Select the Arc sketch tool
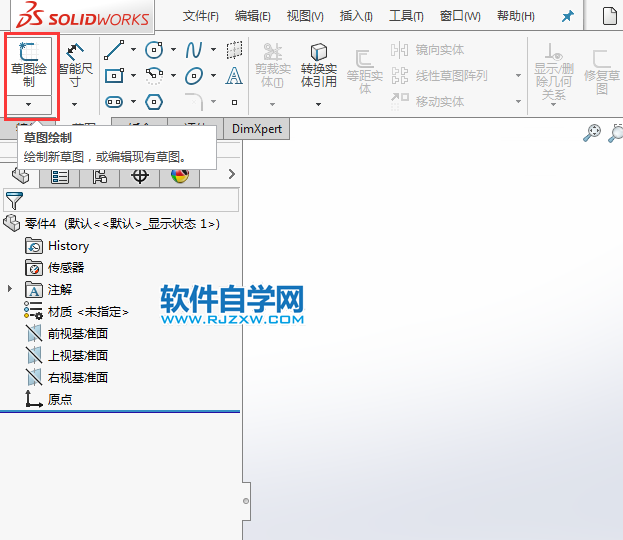The height and width of the screenshot is (540, 623). coord(154,75)
